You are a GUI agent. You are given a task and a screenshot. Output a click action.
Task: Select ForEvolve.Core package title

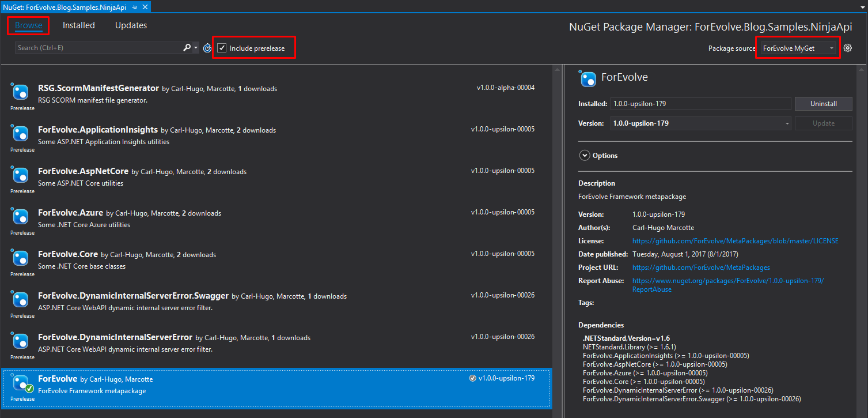click(68, 254)
